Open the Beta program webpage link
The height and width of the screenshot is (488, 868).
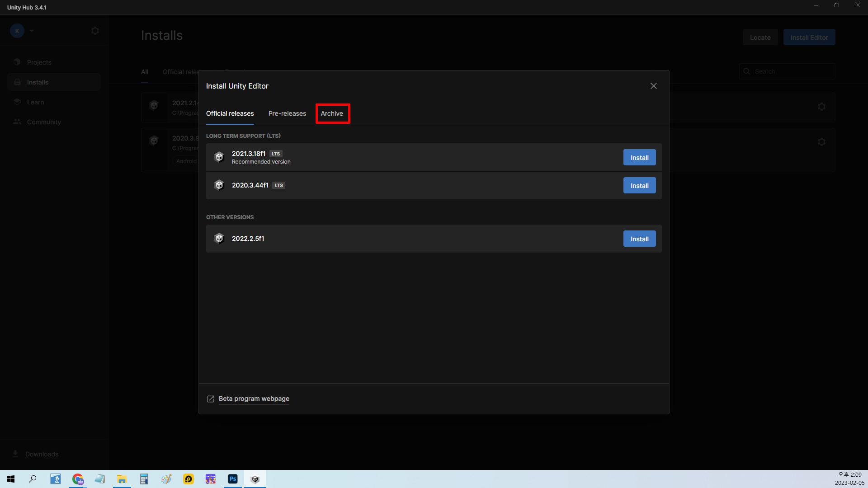click(x=254, y=399)
